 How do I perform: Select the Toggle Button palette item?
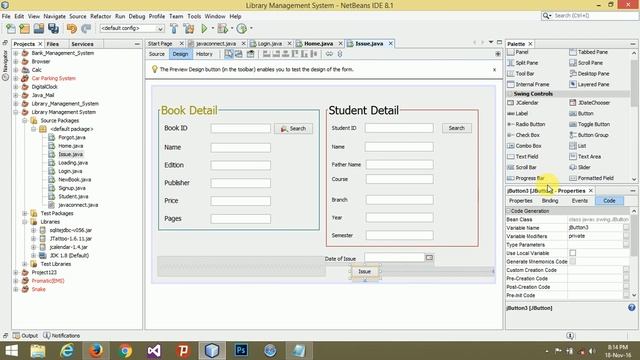click(589, 124)
